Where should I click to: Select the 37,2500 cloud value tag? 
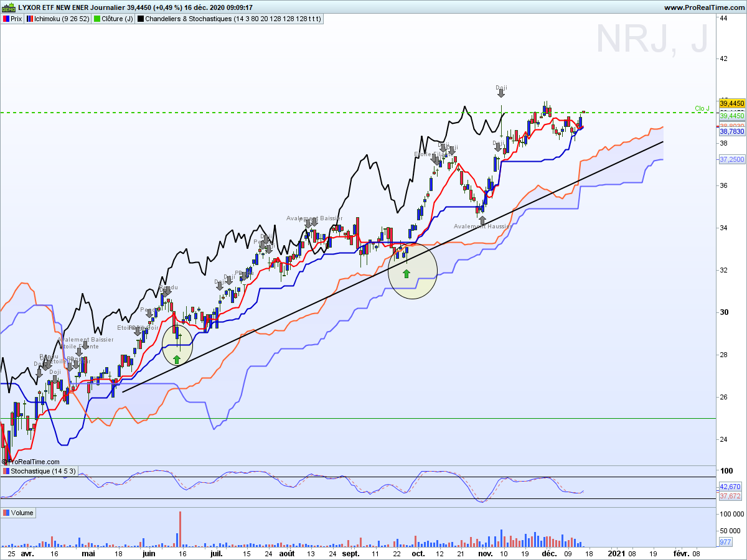click(732, 160)
